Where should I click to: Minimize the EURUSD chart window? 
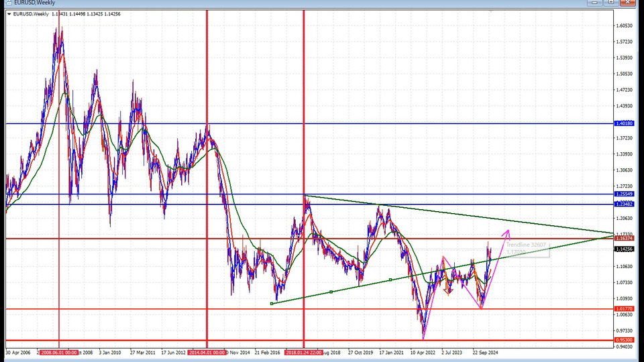(x=594, y=3)
